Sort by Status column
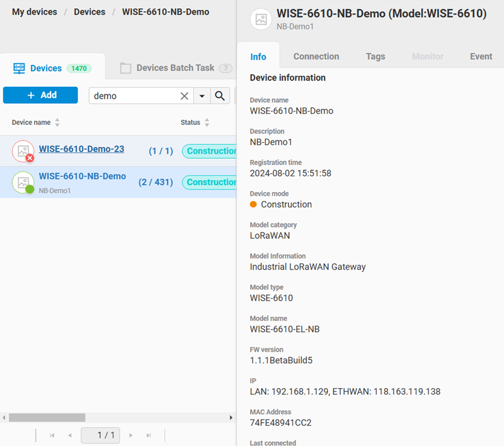 207,123
